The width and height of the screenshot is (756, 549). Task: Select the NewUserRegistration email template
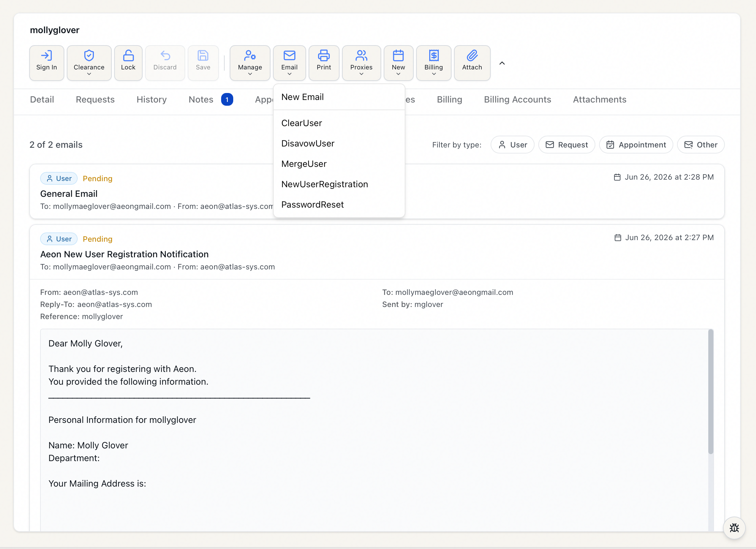pos(339,184)
